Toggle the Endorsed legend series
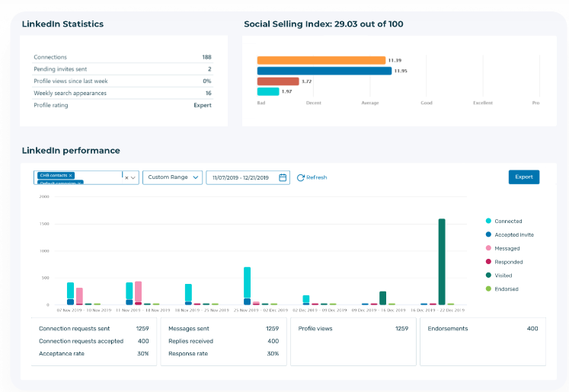The image size is (569, 392). (502, 289)
